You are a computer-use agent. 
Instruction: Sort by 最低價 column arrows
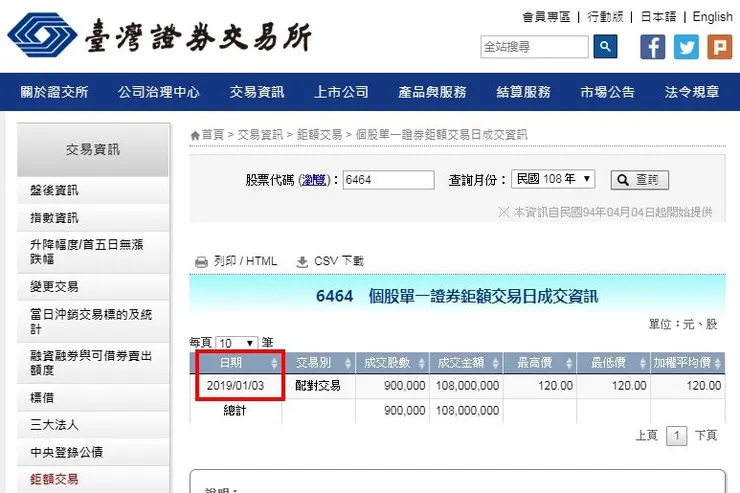(x=642, y=363)
